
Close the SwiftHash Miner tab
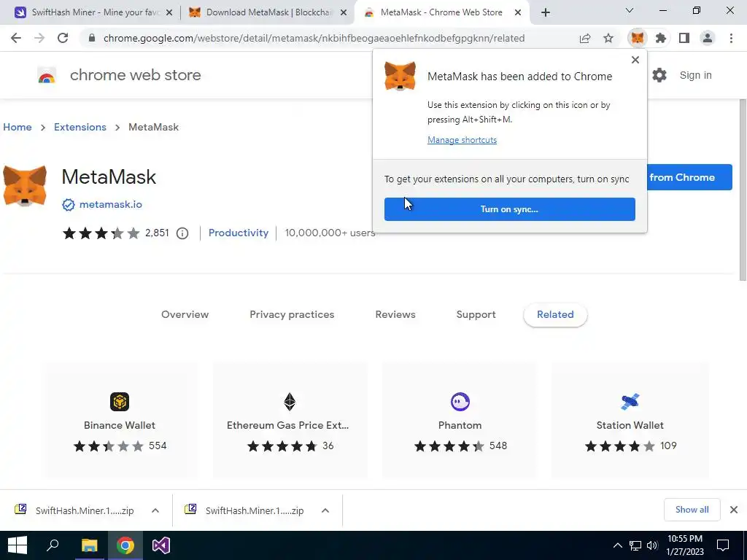pos(169,13)
